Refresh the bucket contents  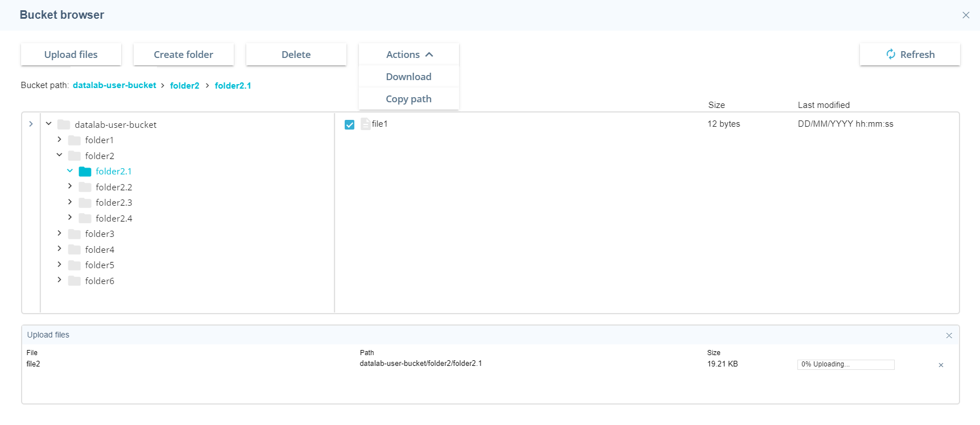(910, 55)
